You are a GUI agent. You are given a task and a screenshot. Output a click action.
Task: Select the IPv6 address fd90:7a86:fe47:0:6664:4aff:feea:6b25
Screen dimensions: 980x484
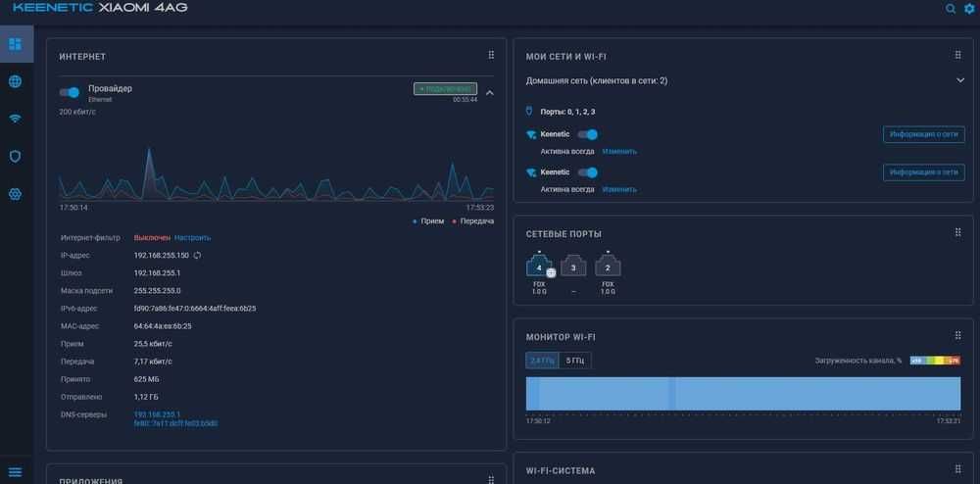pyautogui.click(x=195, y=309)
